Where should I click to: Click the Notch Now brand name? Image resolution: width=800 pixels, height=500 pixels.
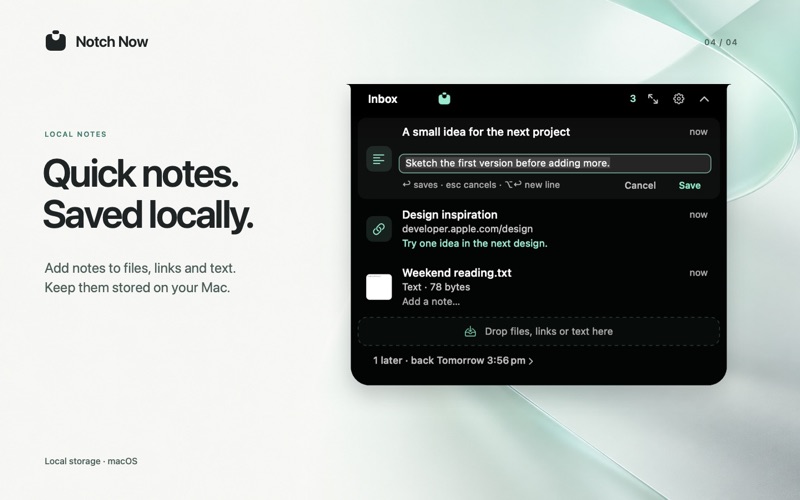[x=112, y=41]
